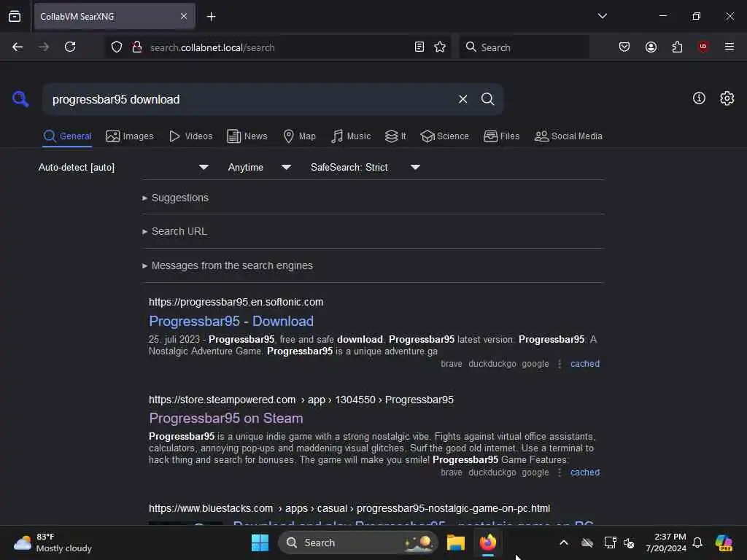Switch to the Files category
Image resolution: width=747 pixels, height=560 pixels.
coord(502,136)
